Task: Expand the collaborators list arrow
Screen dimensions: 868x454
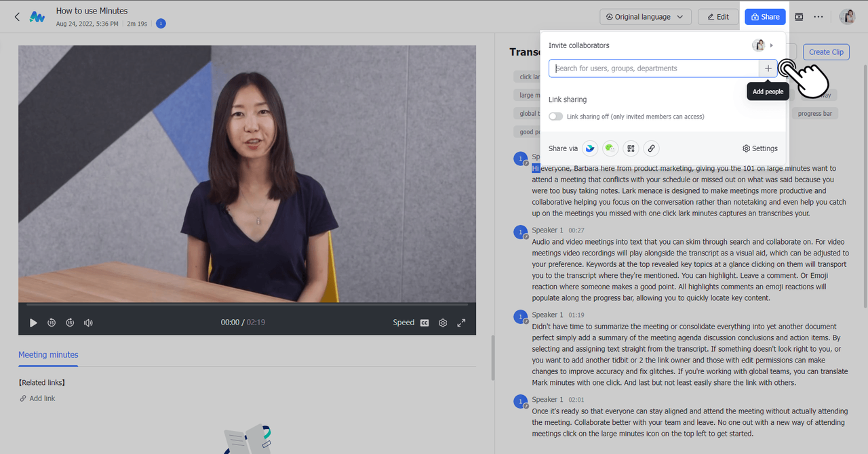Action: tap(772, 45)
